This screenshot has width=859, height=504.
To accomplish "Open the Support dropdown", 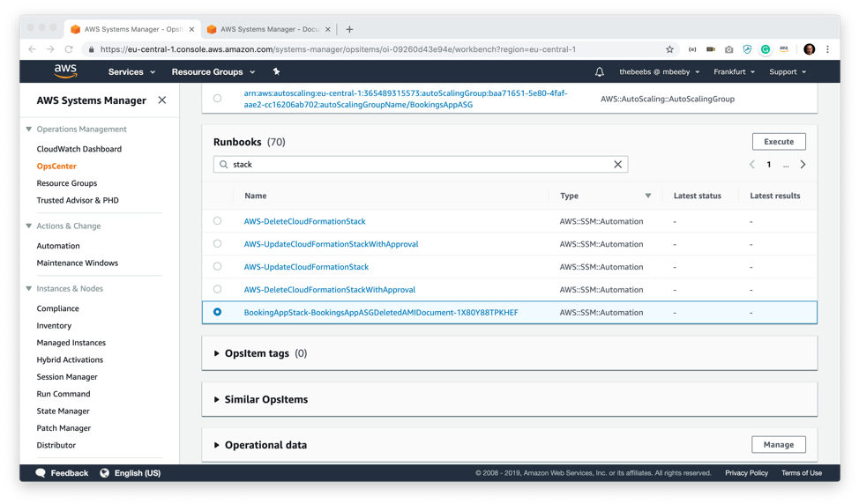I will (788, 71).
